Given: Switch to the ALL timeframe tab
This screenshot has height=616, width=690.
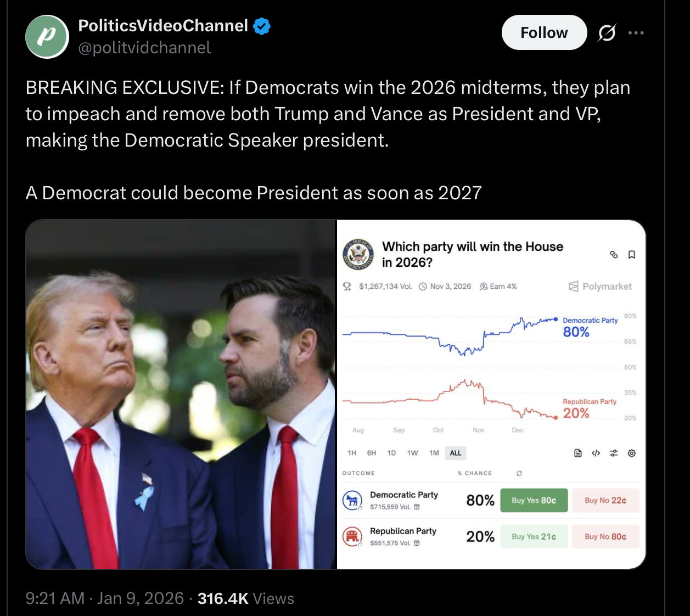Looking at the screenshot, I should [456, 453].
